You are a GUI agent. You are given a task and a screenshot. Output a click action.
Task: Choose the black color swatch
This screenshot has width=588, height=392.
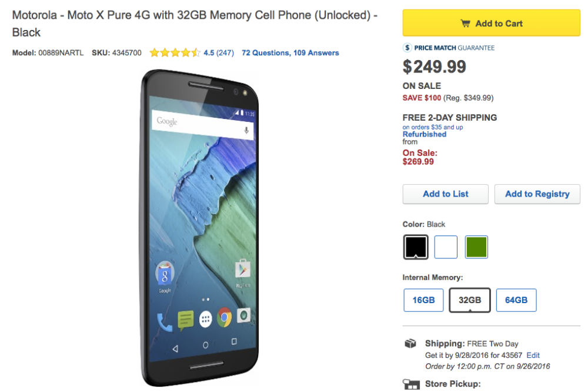416,247
